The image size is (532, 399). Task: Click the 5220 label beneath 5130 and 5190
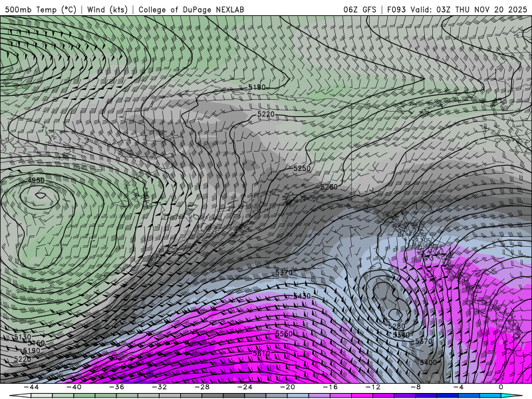coord(23,359)
